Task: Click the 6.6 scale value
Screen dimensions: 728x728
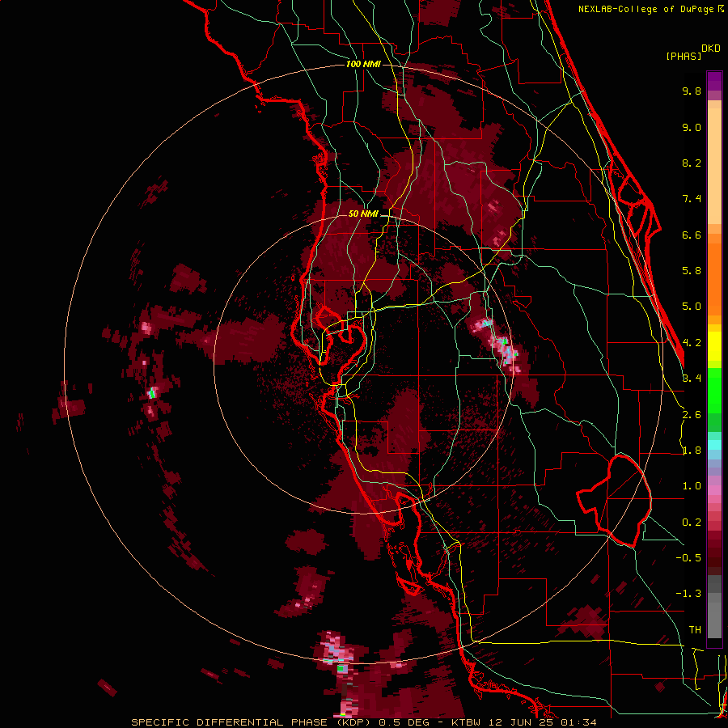Action: 692,235
